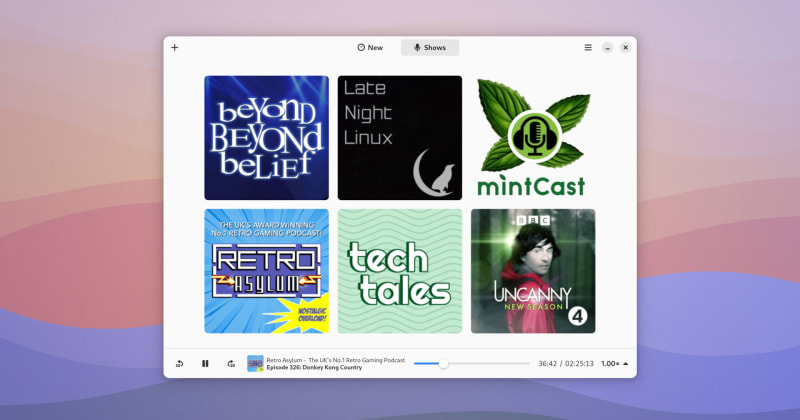Click the playback progress slider

(x=472, y=364)
